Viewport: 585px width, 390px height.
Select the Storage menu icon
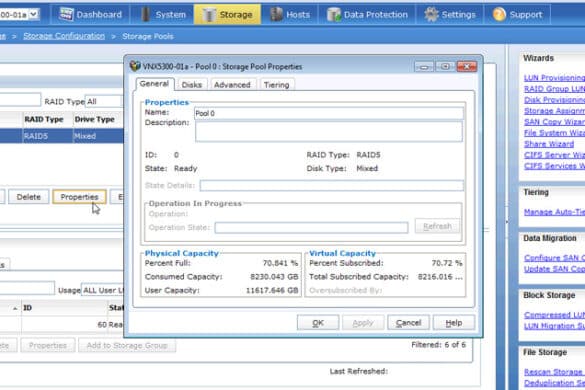click(209, 15)
